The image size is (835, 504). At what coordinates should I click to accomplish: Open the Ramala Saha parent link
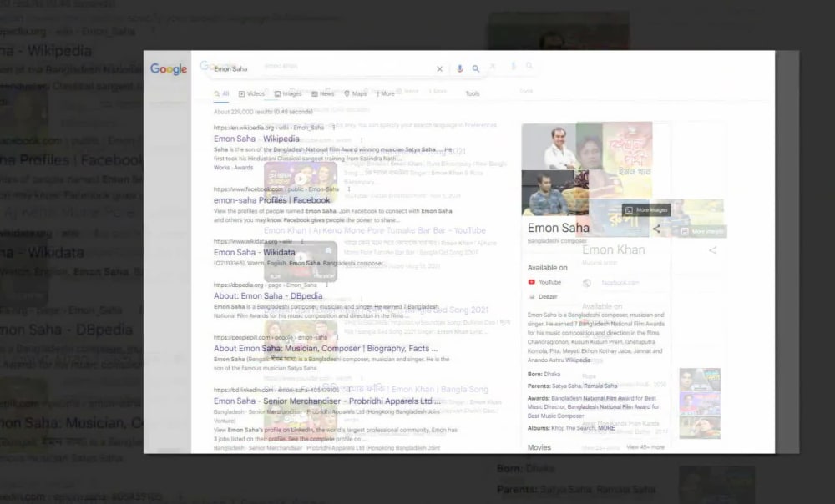click(x=600, y=386)
